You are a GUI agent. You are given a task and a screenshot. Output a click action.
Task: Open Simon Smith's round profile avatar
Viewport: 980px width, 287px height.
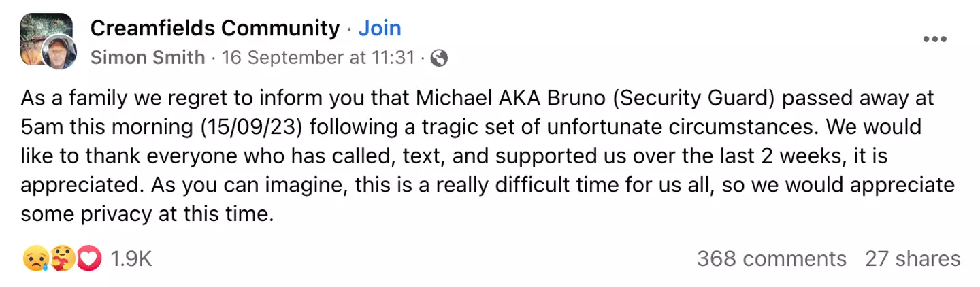(60, 52)
